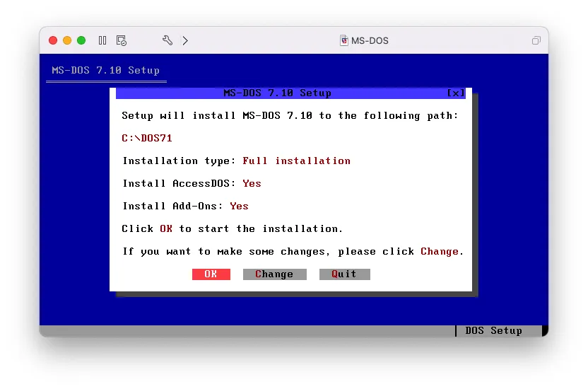This screenshot has width=588, height=389.
Task: Click the window mode icon at top right
Action: (x=536, y=40)
